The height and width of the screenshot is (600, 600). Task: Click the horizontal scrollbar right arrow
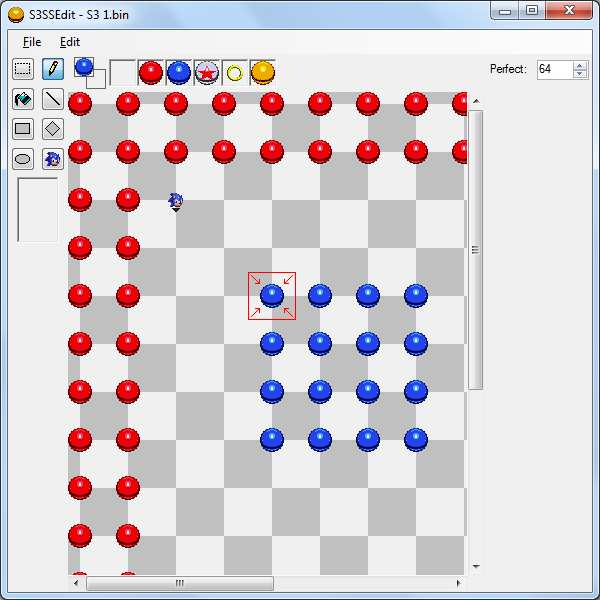coord(458,583)
